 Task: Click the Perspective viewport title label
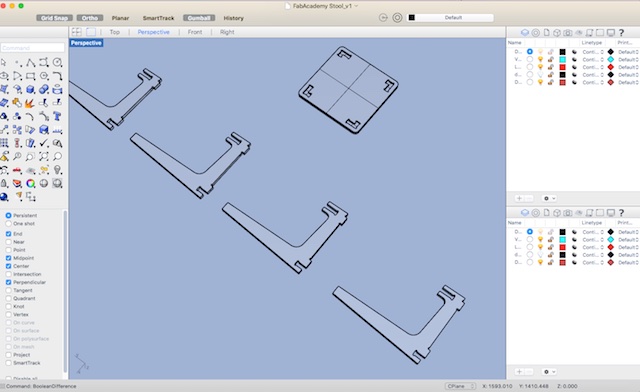(x=86, y=43)
